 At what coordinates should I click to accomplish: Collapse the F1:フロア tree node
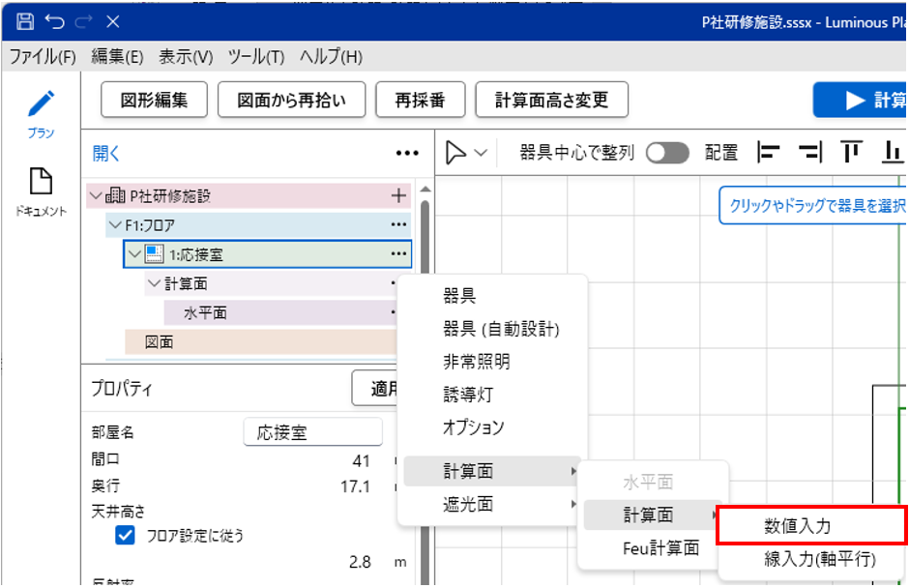(x=114, y=225)
